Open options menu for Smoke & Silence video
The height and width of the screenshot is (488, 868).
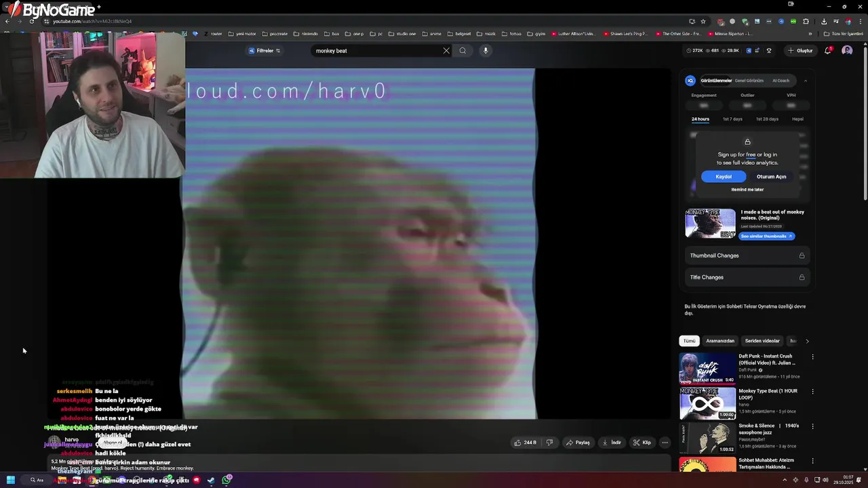(812, 427)
